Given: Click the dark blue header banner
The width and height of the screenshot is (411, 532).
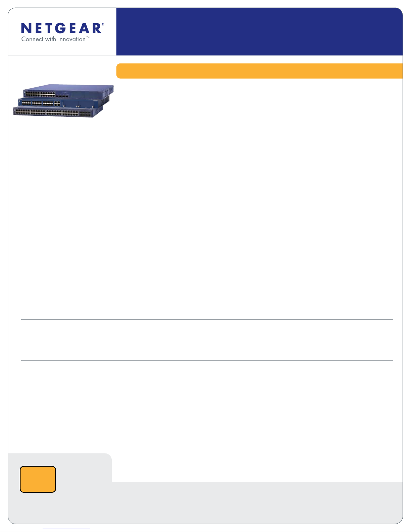Looking at the screenshot, I should point(259,32).
